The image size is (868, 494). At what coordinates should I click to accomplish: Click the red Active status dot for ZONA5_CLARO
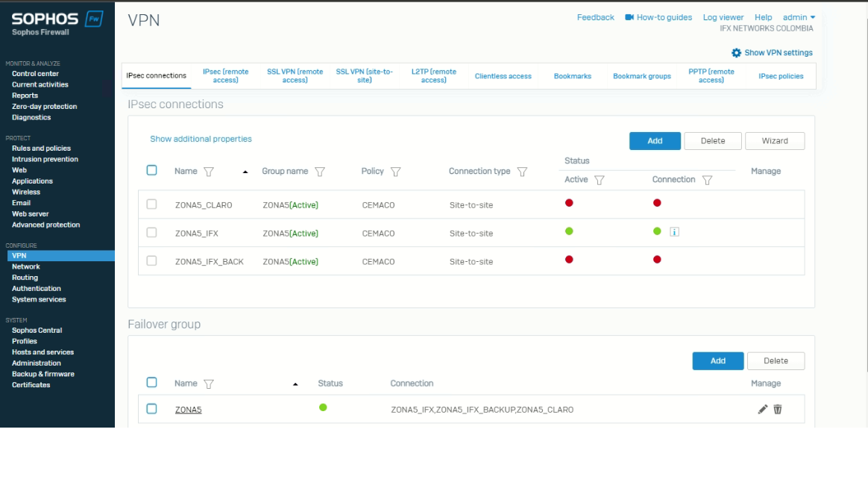coord(569,203)
